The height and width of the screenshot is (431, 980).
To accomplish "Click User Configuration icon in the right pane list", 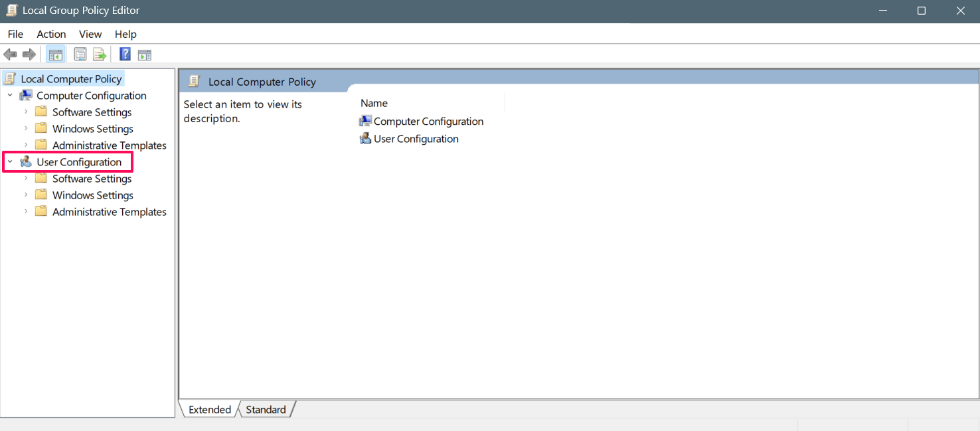I will [x=365, y=139].
